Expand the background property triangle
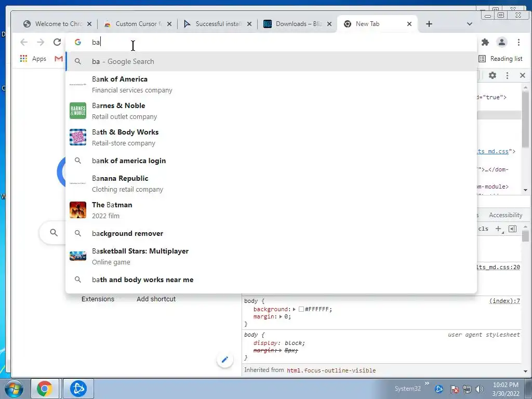 pyautogui.click(x=294, y=309)
